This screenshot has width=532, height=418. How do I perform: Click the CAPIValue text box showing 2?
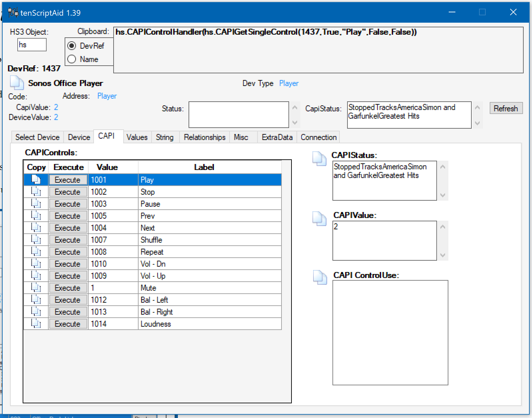384,241
